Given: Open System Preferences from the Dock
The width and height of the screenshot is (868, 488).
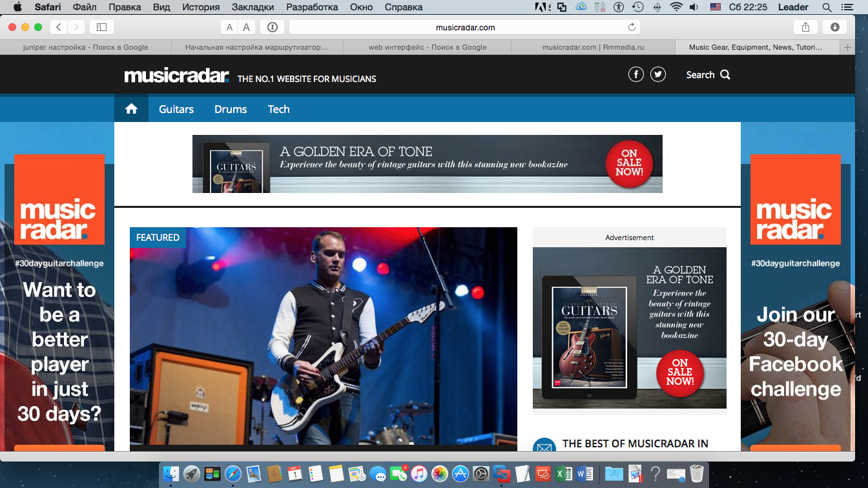Looking at the screenshot, I should (481, 474).
